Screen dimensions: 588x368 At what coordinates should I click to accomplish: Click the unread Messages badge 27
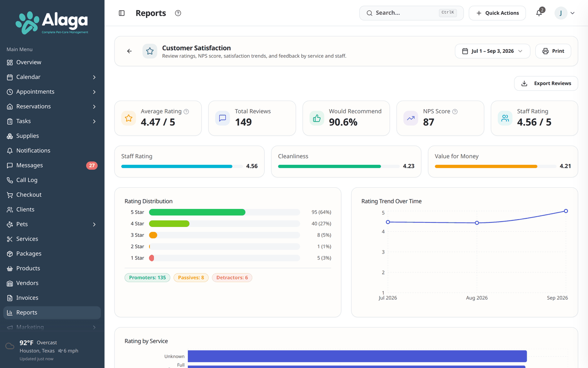(92, 166)
